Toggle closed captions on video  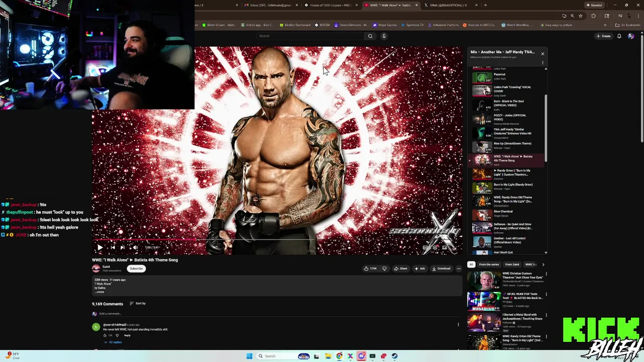coord(426,247)
